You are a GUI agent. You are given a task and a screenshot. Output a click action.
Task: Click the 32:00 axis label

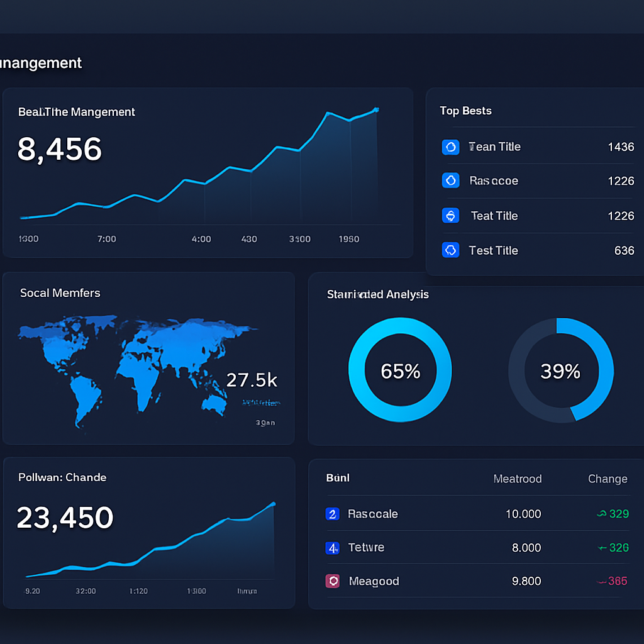(x=86, y=591)
